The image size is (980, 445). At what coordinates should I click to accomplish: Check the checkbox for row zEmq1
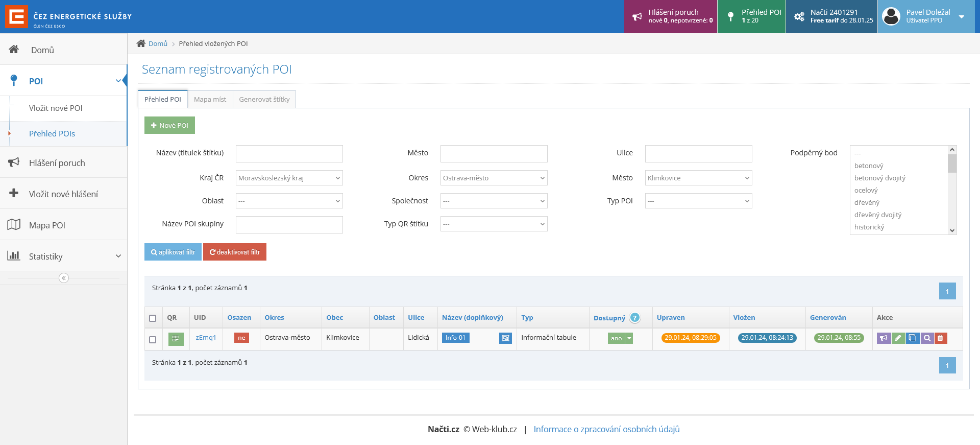click(x=153, y=340)
